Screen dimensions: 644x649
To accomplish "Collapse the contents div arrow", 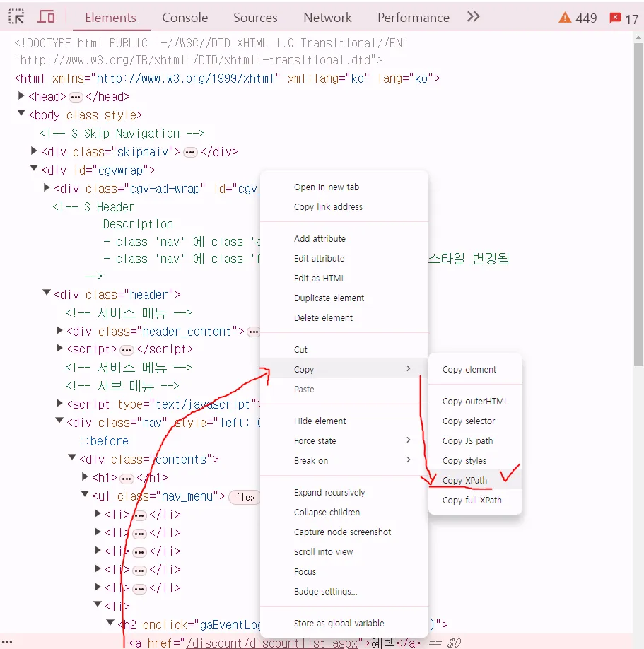I will [72, 457].
